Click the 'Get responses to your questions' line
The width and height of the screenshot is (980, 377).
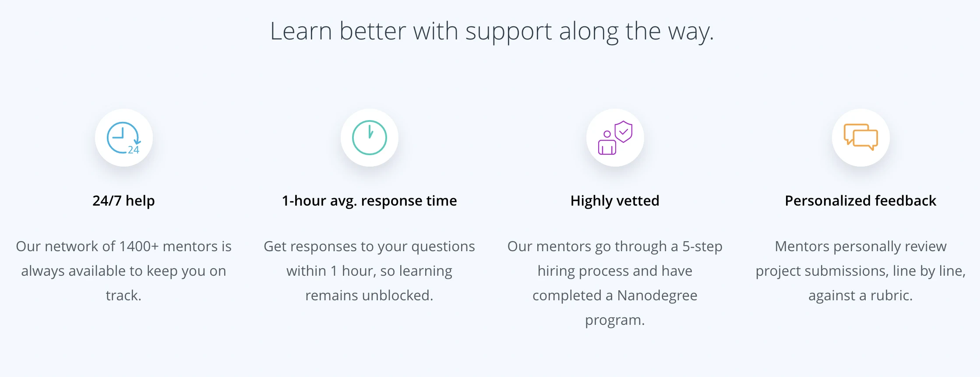369,246
